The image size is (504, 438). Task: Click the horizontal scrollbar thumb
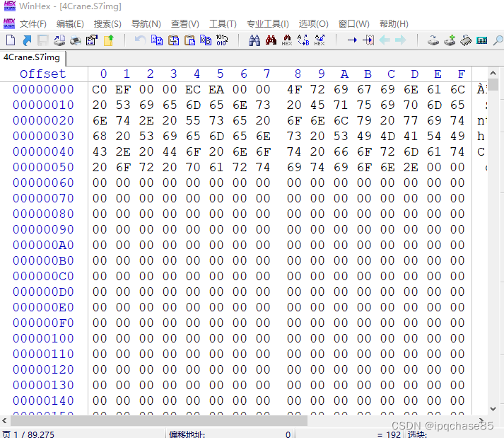(159, 420)
